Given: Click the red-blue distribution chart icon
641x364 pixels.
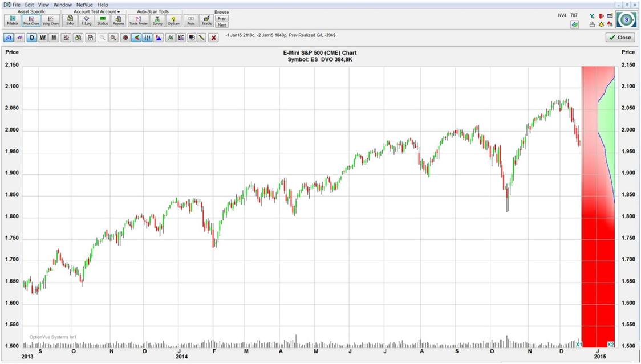Looking at the screenshot, I should [x=159, y=38].
